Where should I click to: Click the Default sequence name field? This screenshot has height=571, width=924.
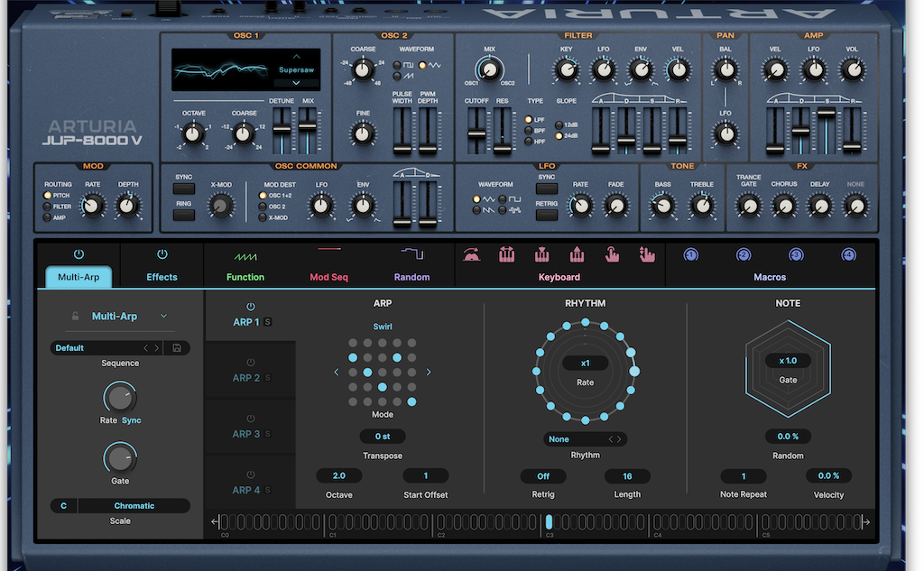97,347
